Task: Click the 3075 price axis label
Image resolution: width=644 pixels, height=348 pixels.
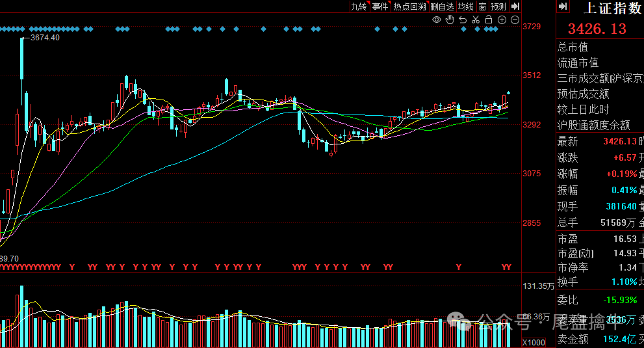Action: [532, 174]
